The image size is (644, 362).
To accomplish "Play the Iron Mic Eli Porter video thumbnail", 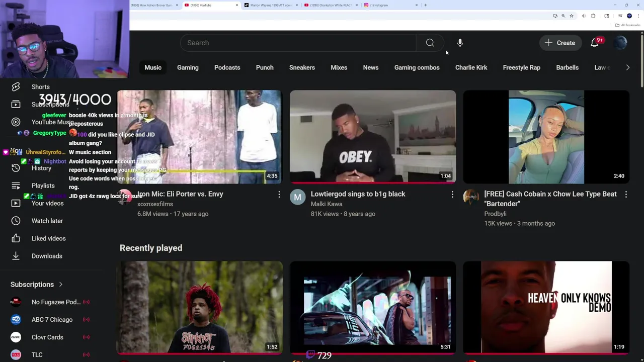I will [x=199, y=137].
